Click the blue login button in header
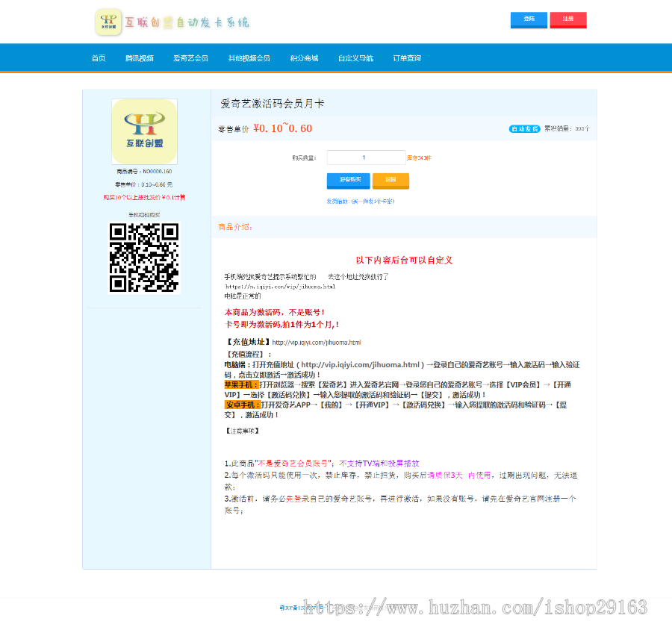This screenshot has height=633, width=672. click(x=529, y=19)
